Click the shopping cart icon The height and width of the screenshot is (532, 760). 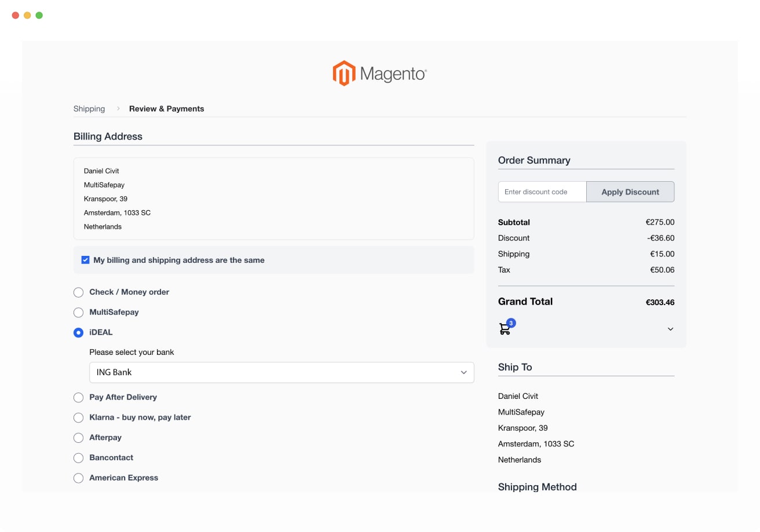tap(505, 329)
